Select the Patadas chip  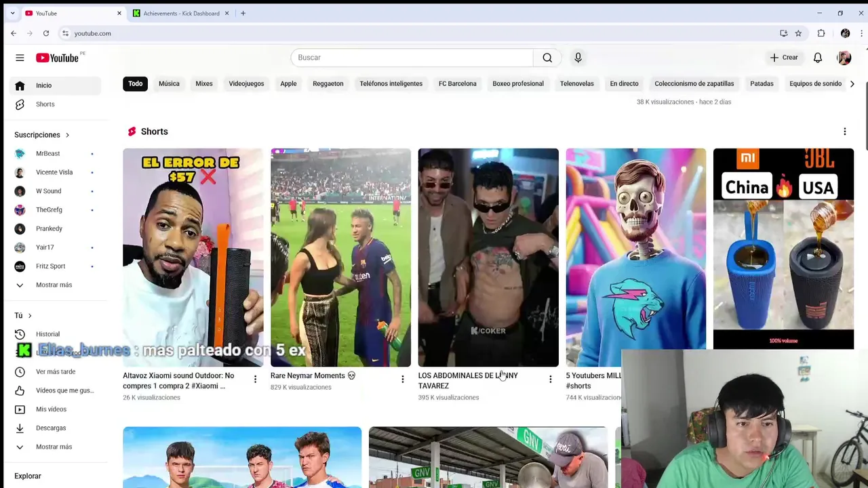click(762, 84)
